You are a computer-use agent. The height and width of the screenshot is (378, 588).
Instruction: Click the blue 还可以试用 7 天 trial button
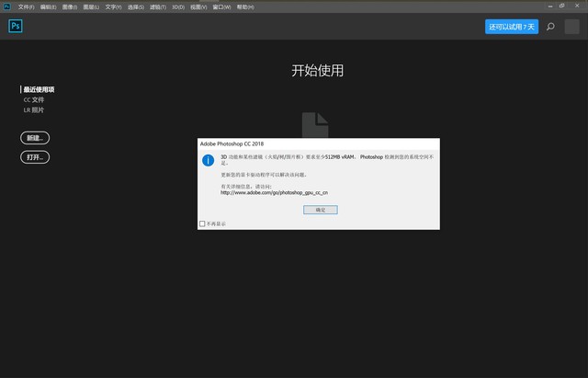tap(511, 27)
